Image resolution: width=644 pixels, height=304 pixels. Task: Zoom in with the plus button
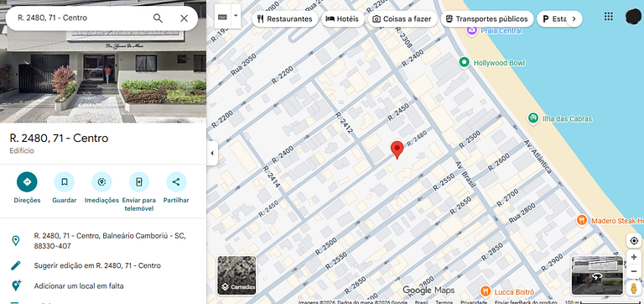[634, 257]
